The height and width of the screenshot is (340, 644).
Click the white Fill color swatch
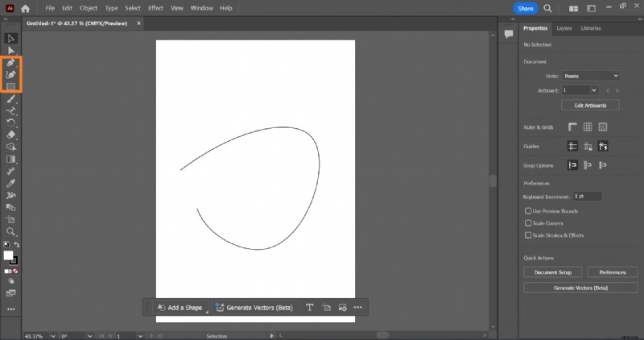click(x=9, y=255)
